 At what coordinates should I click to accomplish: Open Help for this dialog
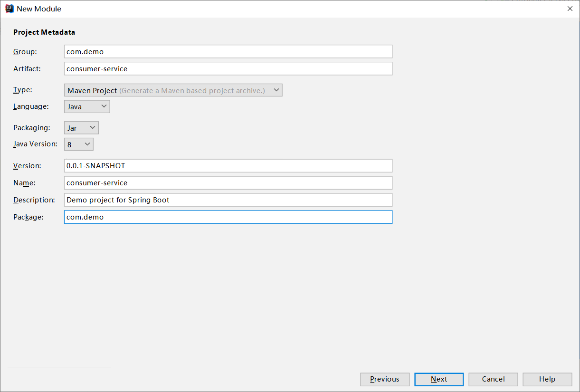547,379
